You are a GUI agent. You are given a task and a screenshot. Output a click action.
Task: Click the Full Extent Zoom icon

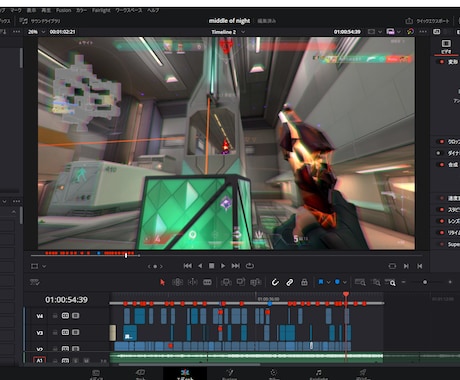pyautogui.click(x=360, y=282)
